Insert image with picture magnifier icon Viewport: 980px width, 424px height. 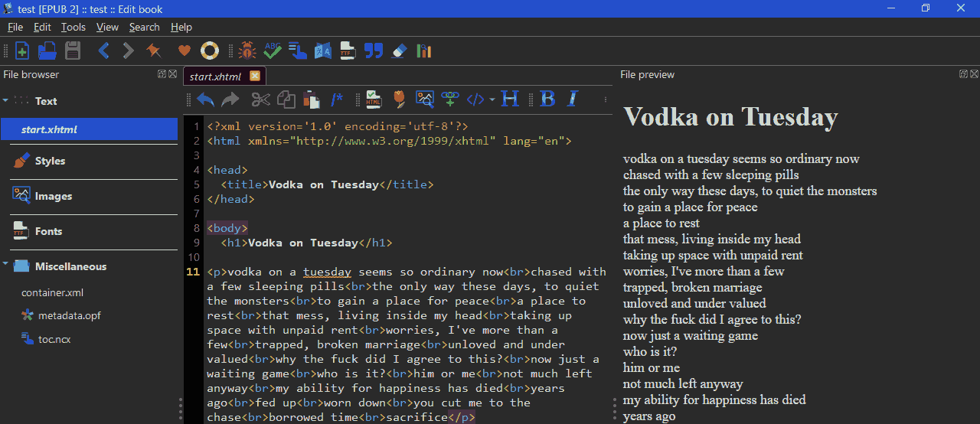click(x=424, y=99)
